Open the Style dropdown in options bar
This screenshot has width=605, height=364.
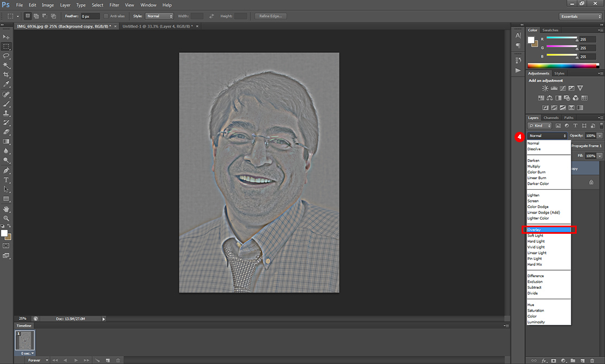(159, 16)
